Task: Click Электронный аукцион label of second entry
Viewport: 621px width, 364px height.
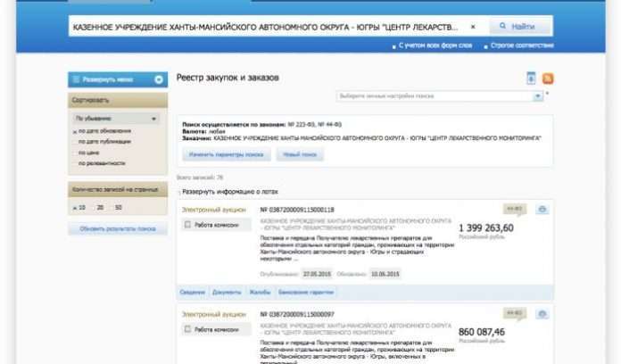Action: tap(214, 315)
